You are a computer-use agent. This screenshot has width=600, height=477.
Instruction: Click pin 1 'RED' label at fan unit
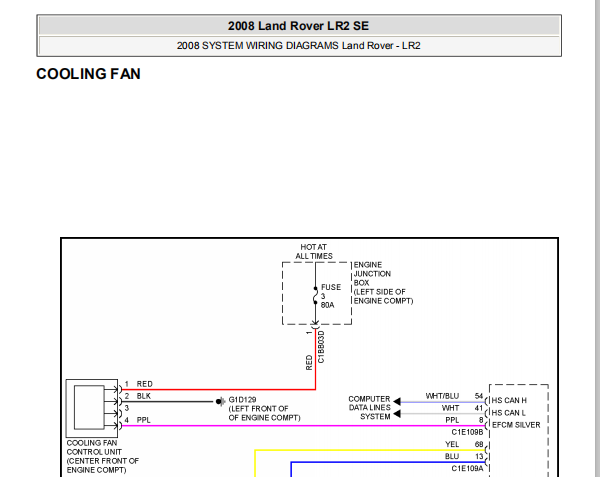(145, 384)
